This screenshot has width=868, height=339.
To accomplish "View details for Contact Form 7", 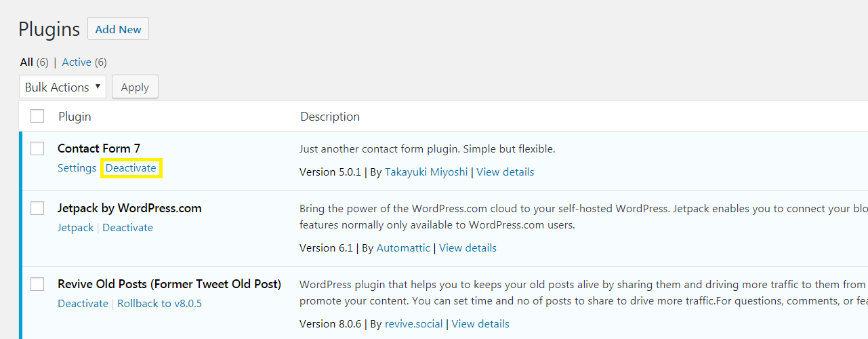I will [x=505, y=172].
